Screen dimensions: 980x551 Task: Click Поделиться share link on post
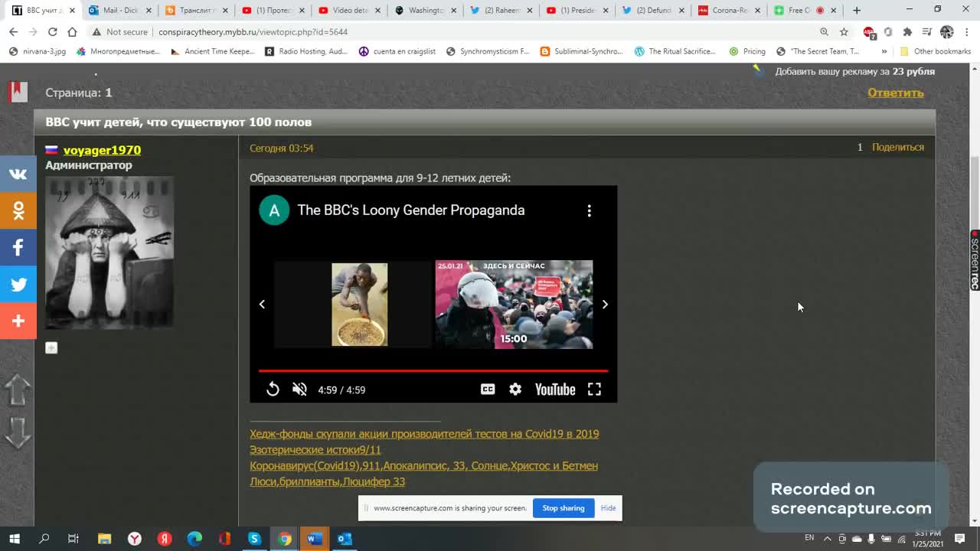tap(898, 147)
